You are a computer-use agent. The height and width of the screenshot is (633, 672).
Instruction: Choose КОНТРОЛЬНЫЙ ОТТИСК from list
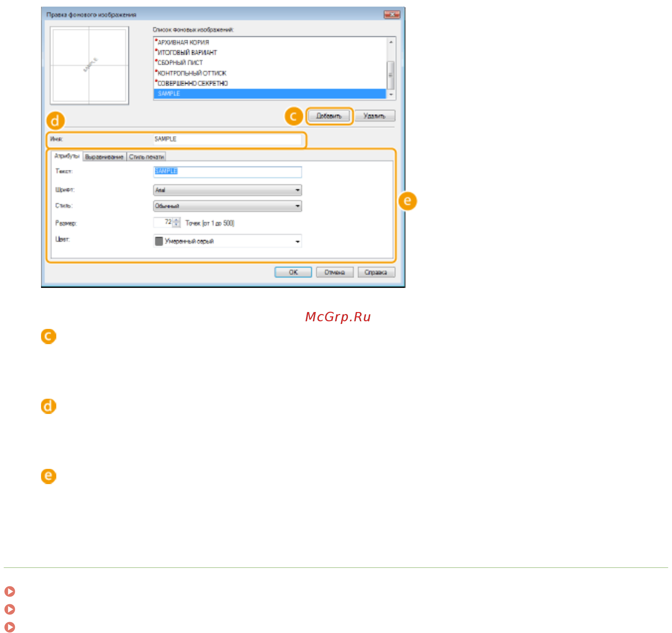[192, 73]
